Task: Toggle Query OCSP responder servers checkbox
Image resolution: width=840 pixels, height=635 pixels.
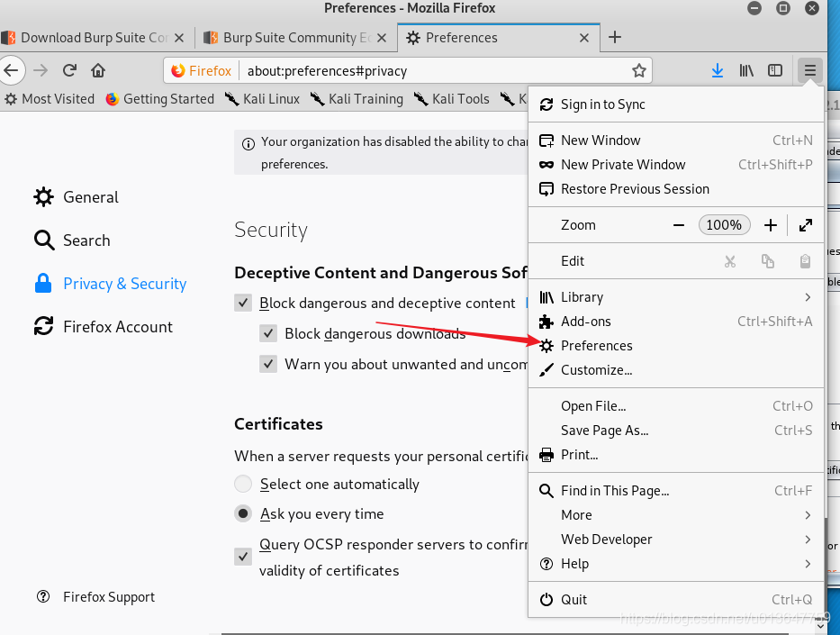Action: point(243,557)
